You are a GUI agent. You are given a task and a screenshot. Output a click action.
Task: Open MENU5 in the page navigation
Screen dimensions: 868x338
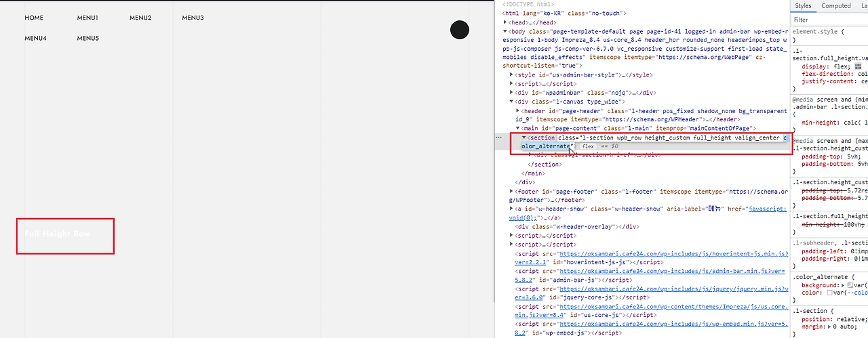tap(88, 39)
